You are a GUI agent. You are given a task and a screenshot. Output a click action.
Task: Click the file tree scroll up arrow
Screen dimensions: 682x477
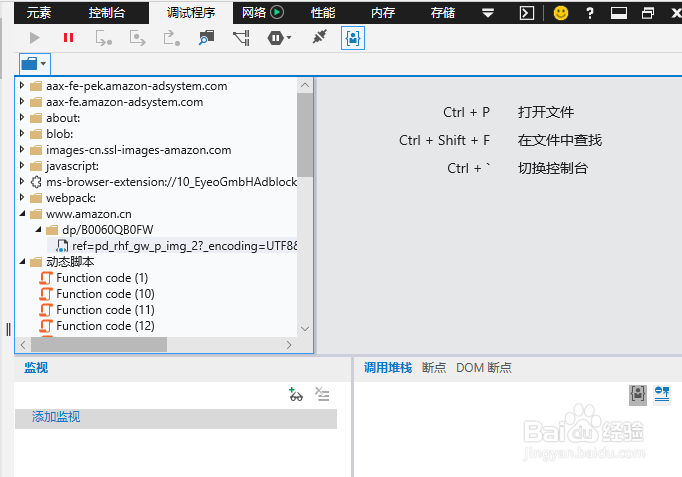305,85
